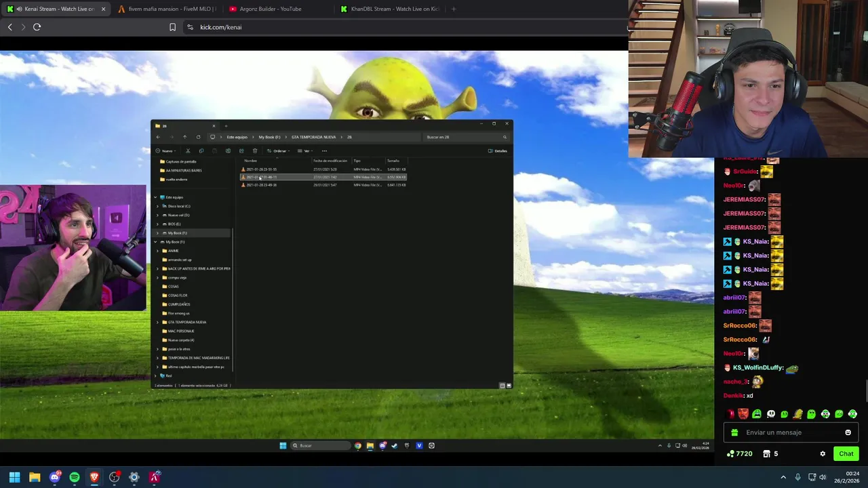Screen dimensions: 868x488
Task: Open Brave browser from the Windows taskbar
Action: [x=94, y=477]
